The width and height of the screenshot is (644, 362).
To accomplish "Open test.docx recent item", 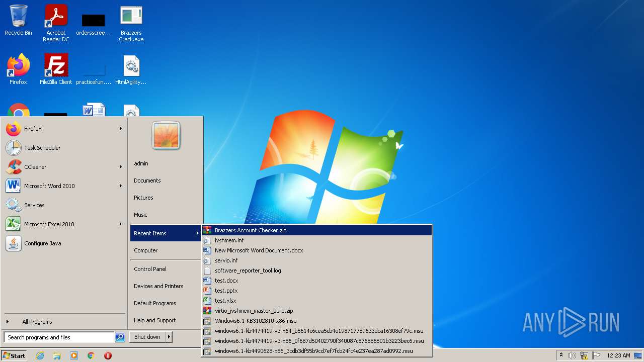I will pos(317,281).
